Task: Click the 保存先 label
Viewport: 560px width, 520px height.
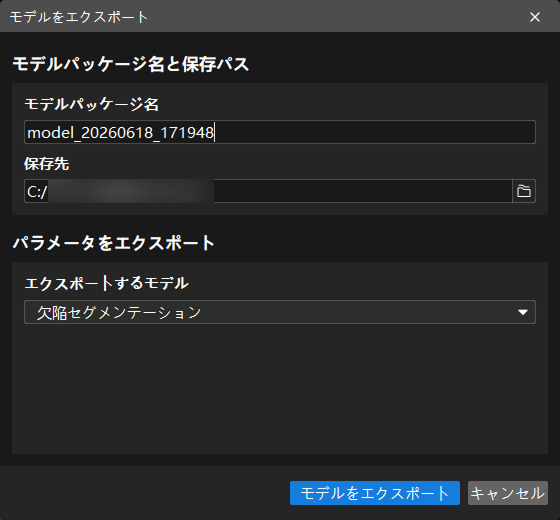Action: pyautogui.click(x=47, y=164)
